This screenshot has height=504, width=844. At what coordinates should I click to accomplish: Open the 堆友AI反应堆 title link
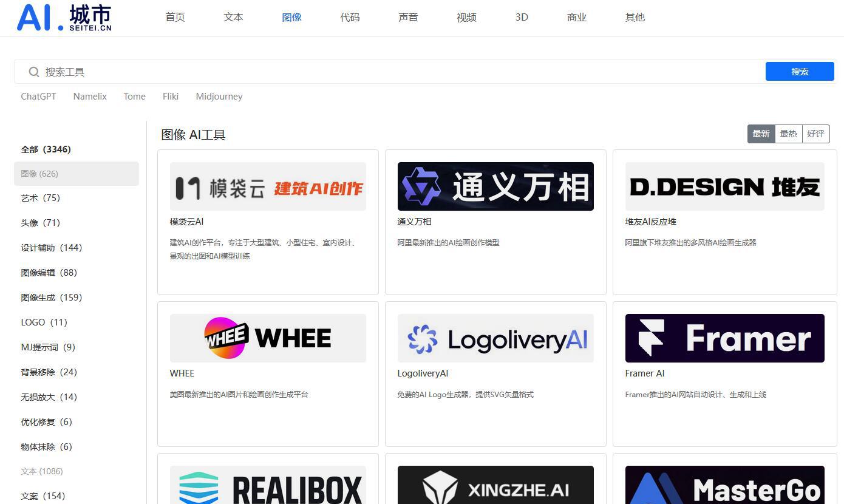point(650,222)
